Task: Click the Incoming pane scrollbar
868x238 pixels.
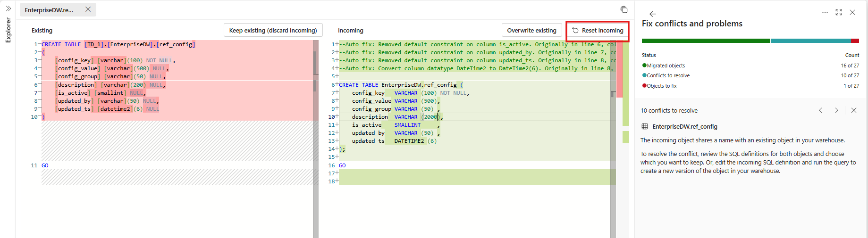Action: tap(613, 139)
